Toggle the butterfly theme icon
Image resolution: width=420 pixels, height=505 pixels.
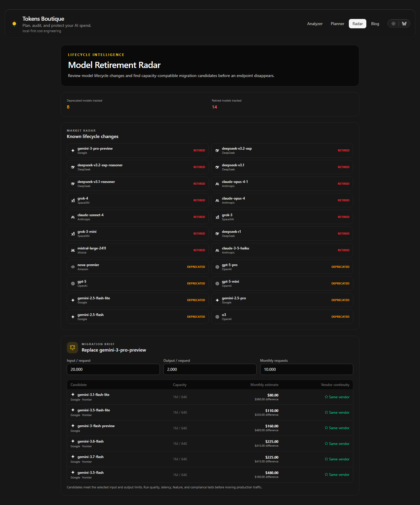[404, 24]
